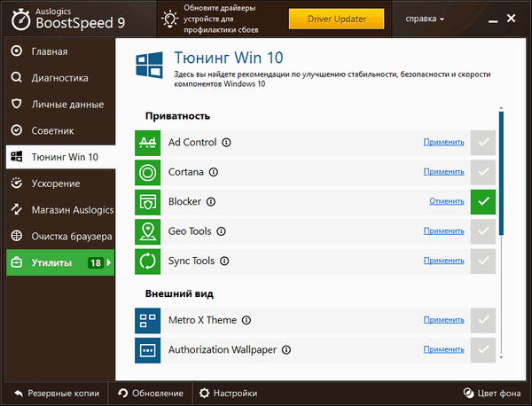Toggle Geo Tools checkmark box
This screenshot has width=532, height=406.
(x=483, y=231)
